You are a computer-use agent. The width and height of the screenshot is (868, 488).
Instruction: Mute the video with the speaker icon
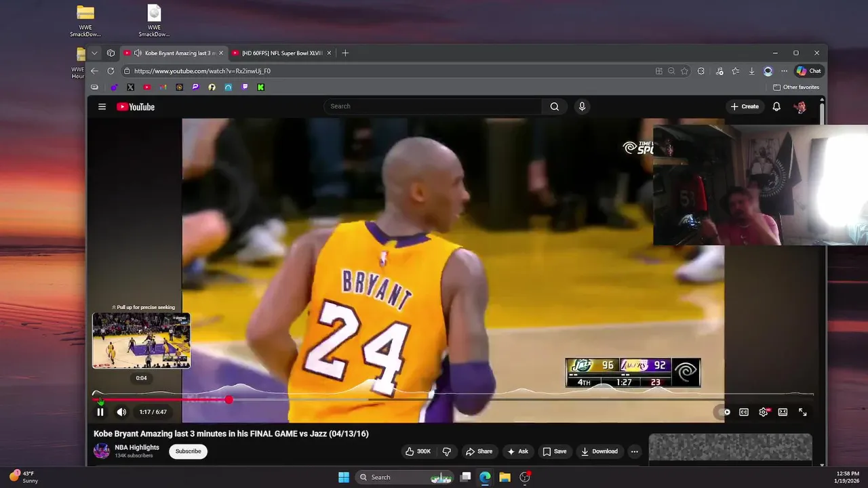(121, 412)
